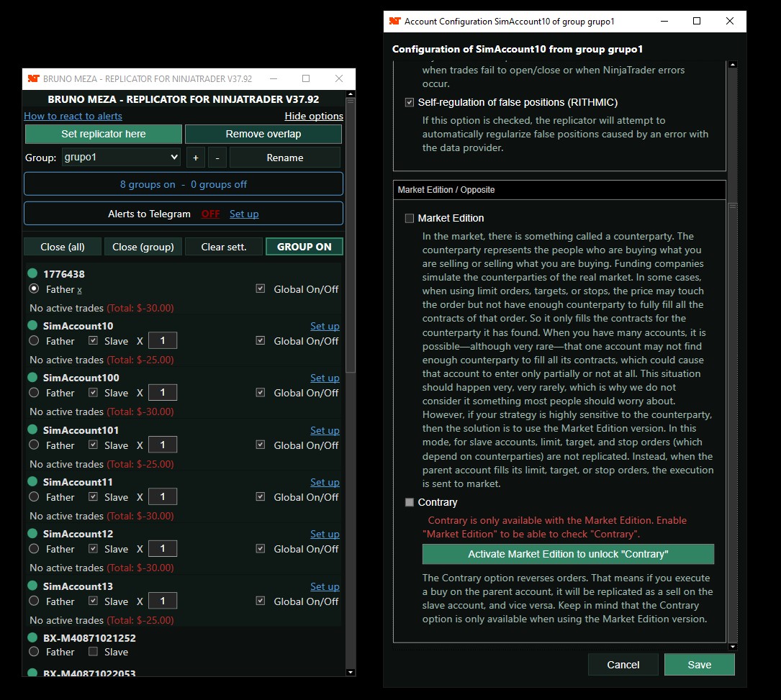This screenshot has height=700, width=781.
Task: Click the multiplier field for SimAccount11
Action: coord(163,497)
